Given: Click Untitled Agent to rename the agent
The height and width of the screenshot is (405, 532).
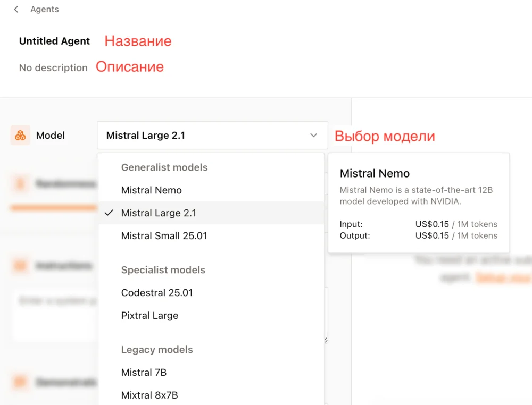Looking at the screenshot, I should (x=54, y=41).
